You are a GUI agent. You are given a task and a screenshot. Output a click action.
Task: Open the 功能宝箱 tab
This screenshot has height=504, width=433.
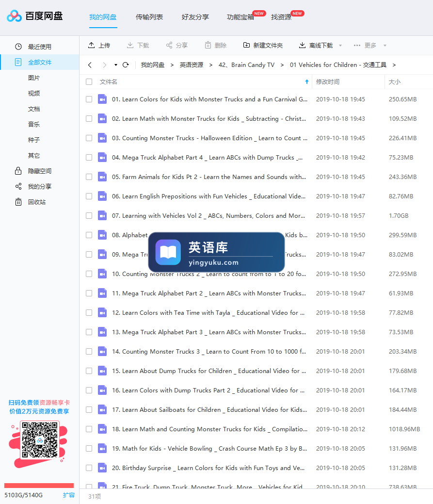pos(241,17)
